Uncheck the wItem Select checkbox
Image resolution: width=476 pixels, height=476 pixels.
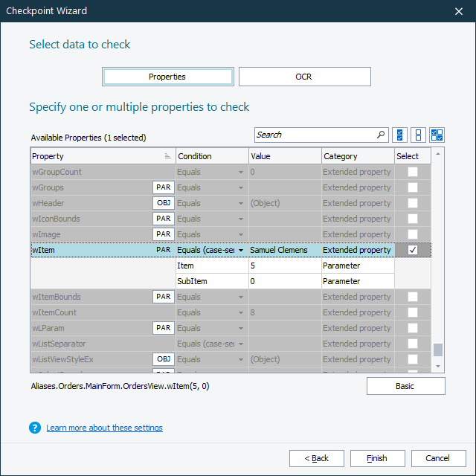click(x=412, y=250)
